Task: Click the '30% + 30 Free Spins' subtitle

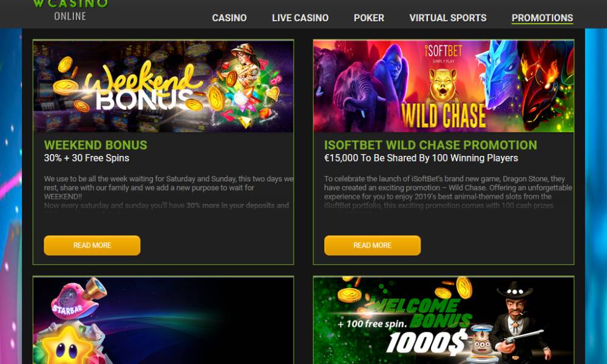Action: (86, 158)
